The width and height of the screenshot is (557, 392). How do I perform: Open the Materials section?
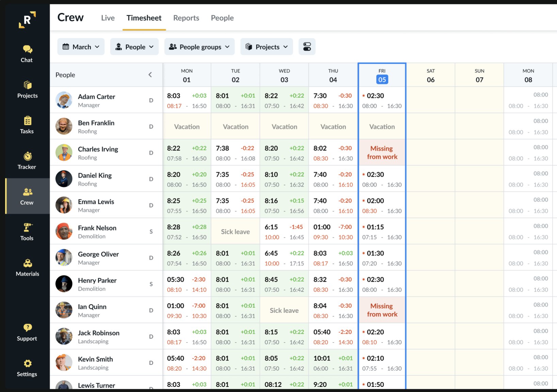(x=27, y=267)
